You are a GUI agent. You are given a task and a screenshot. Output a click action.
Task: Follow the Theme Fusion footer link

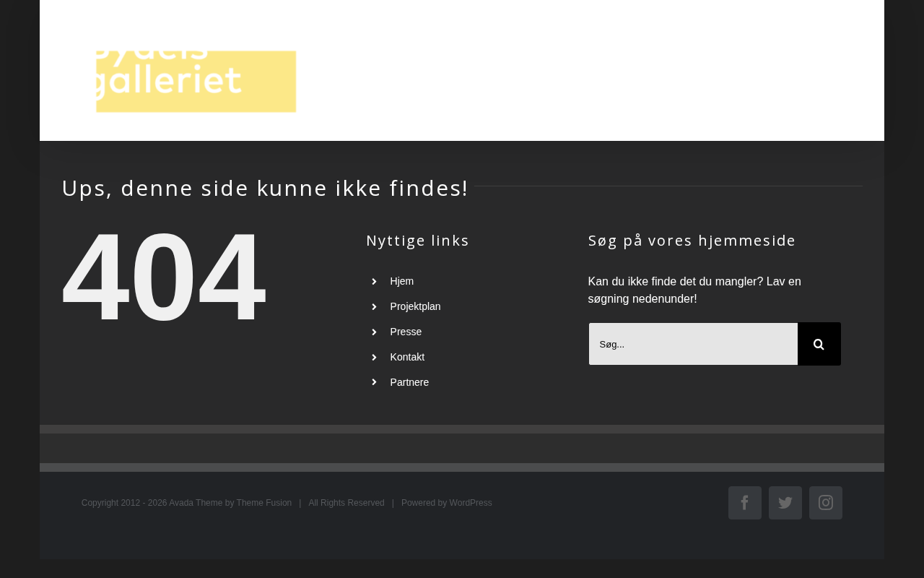[x=264, y=503]
